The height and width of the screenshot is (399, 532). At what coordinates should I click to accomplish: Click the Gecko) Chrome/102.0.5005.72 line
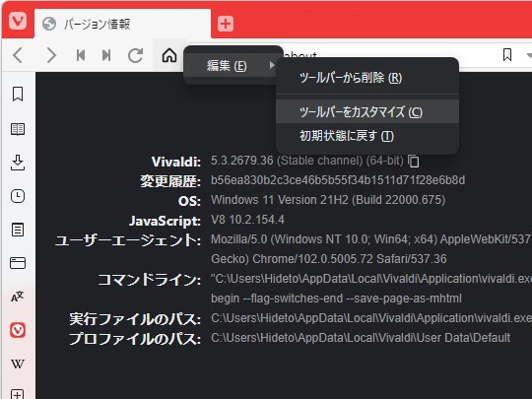coord(329,259)
